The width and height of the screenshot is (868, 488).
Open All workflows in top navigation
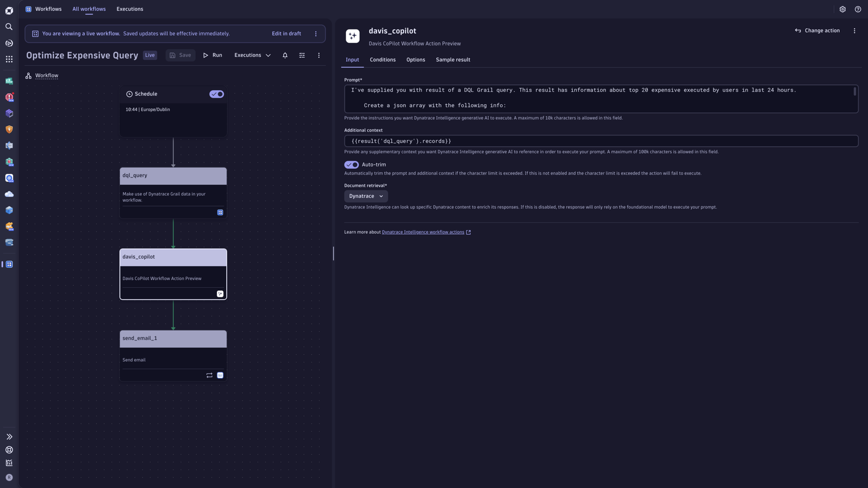pyautogui.click(x=89, y=9)
